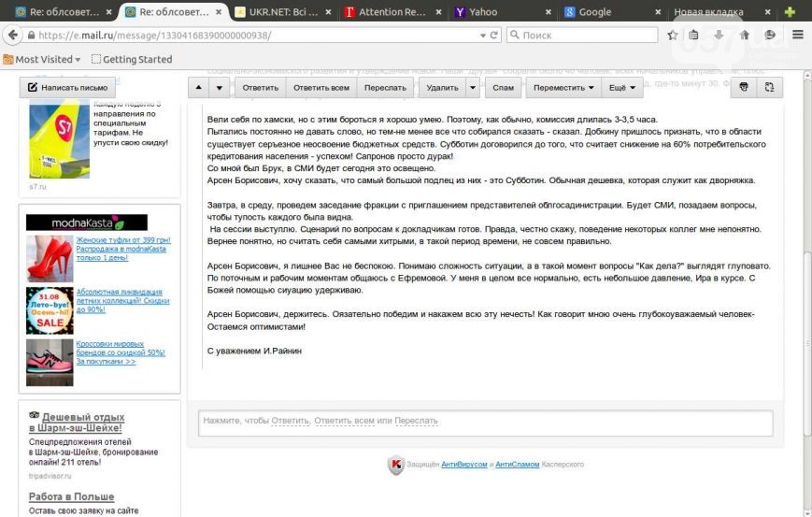Click browser home icon
The width and height of the screenshot is (812, 517).
745,35
